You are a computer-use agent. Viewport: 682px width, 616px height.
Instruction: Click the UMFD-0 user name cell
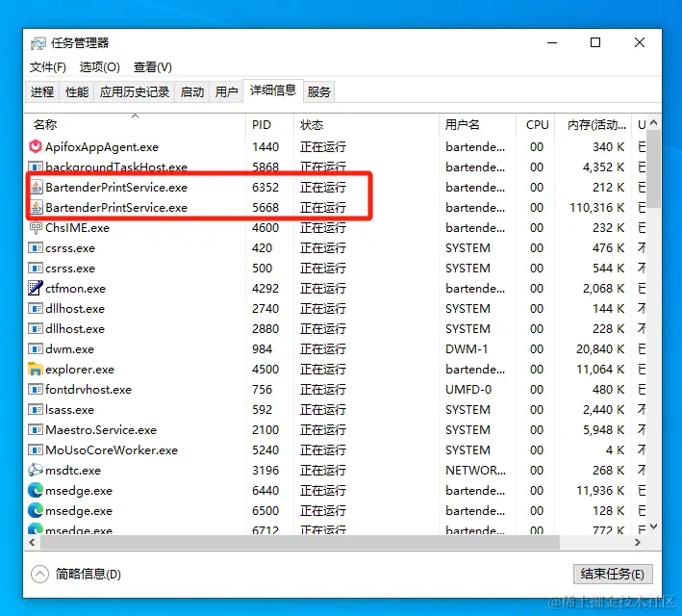[x=468, y=390]
